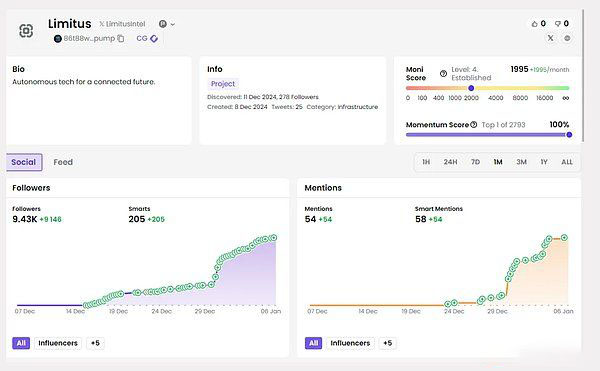This screenshot has width=600, height=371.
Task: Open the CG CoinGecko link icon
Action: pyautogui.click(x=147, y=38)
